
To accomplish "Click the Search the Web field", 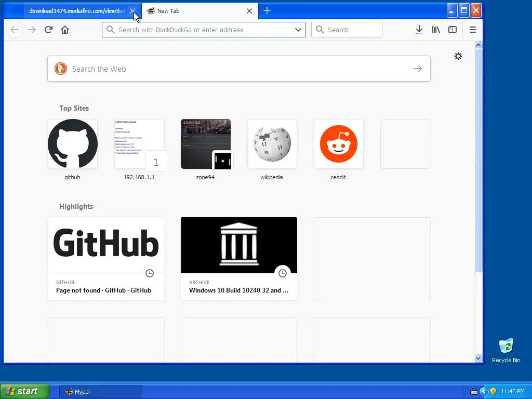I will point(239,69).
